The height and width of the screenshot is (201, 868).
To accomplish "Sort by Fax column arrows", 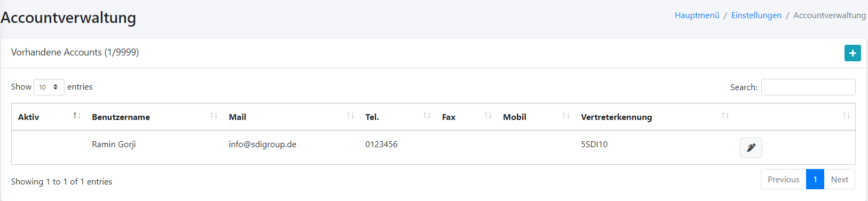I will pos(488,116).
